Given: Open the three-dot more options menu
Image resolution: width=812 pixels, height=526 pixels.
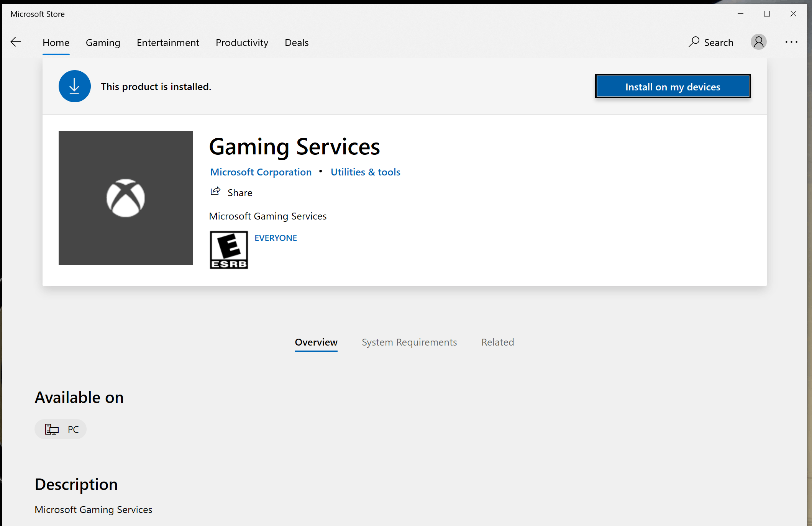Looking at the screenshot, I should click(x=791, y=42).
